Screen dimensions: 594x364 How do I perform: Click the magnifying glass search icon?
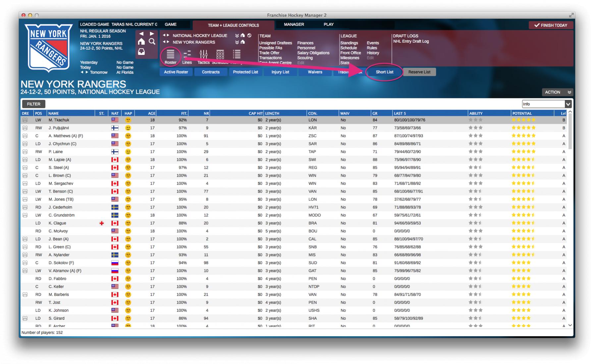point(152,41)
